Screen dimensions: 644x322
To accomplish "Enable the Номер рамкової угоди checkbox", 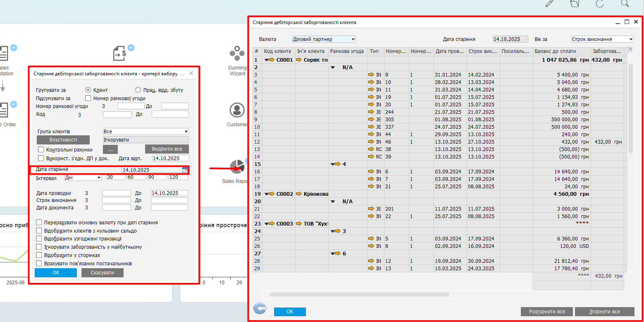I will point(88,99).
